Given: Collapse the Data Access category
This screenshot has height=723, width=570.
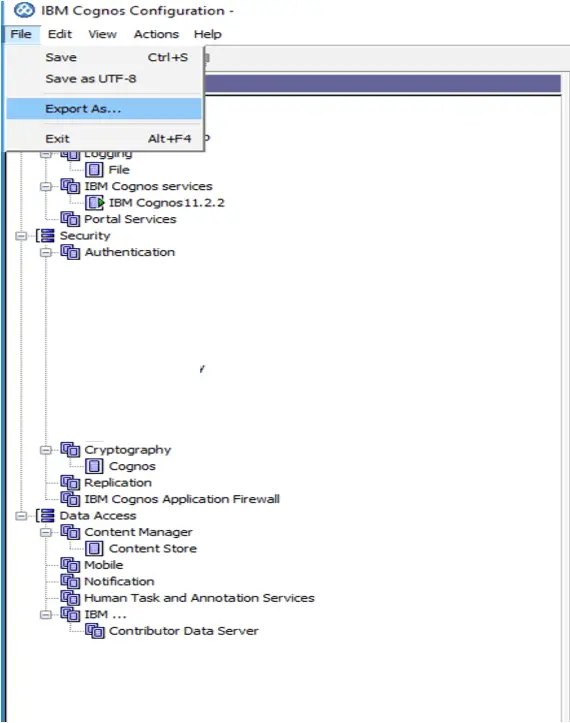Looking at the screenshot, I should [21, 516].
